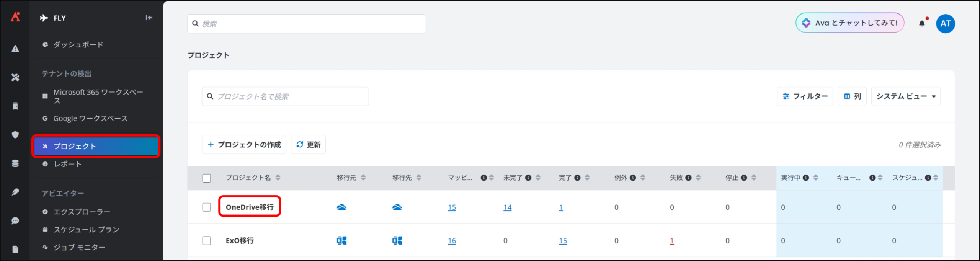
Task: Click the shield icon in left rail
Action: pyautogui.click(x=15, y=135)
